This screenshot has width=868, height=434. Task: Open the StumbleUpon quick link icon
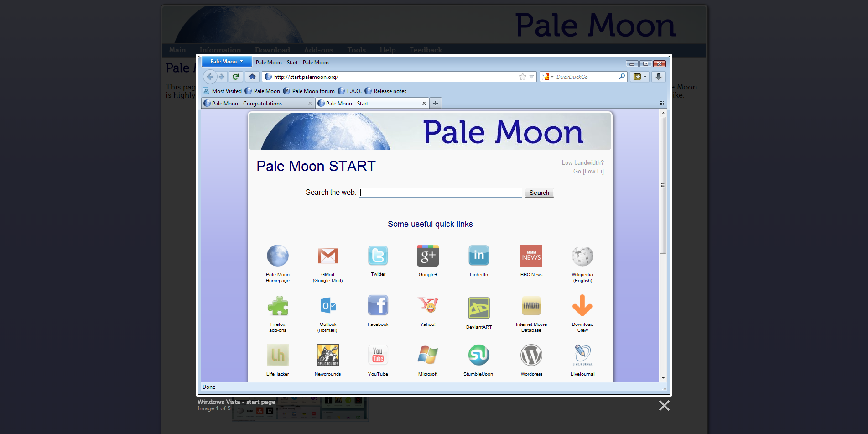[x=479, y=355]
